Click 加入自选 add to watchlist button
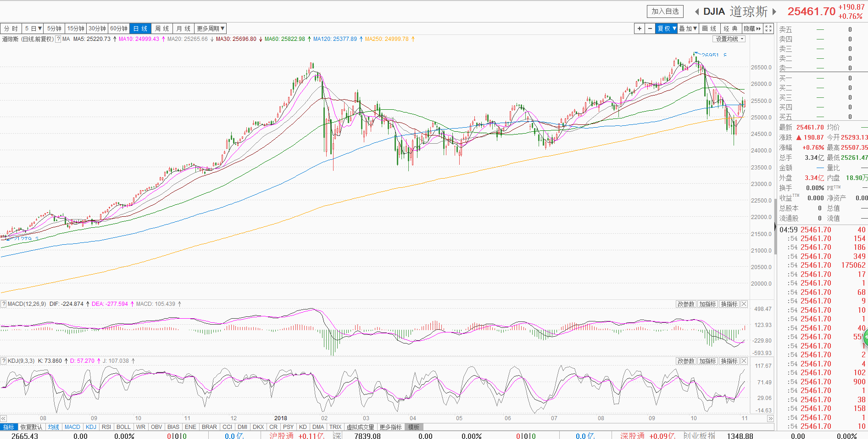The height and width of the screenshot is (439, 868). tap(665, 11)
